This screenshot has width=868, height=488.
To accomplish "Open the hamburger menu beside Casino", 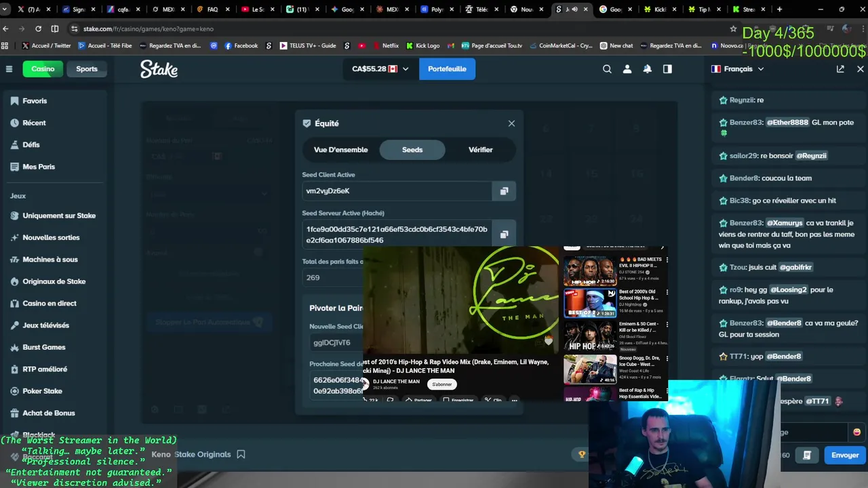I will point(9,68).
